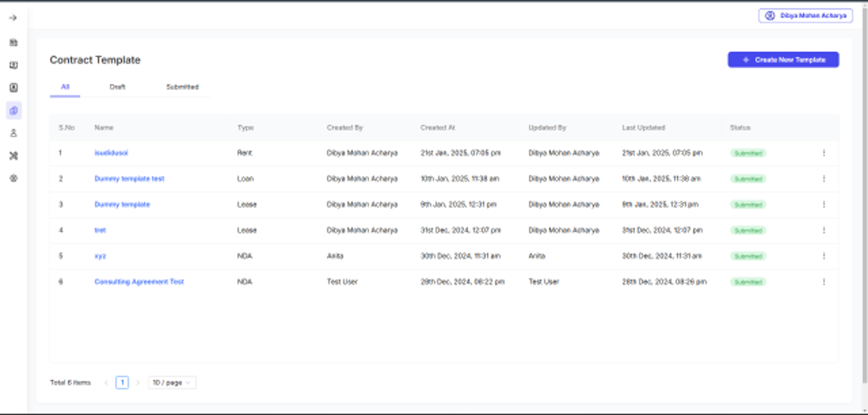Click the Contract Template heading
Screen dimensions: 868x415
point(95,60)
